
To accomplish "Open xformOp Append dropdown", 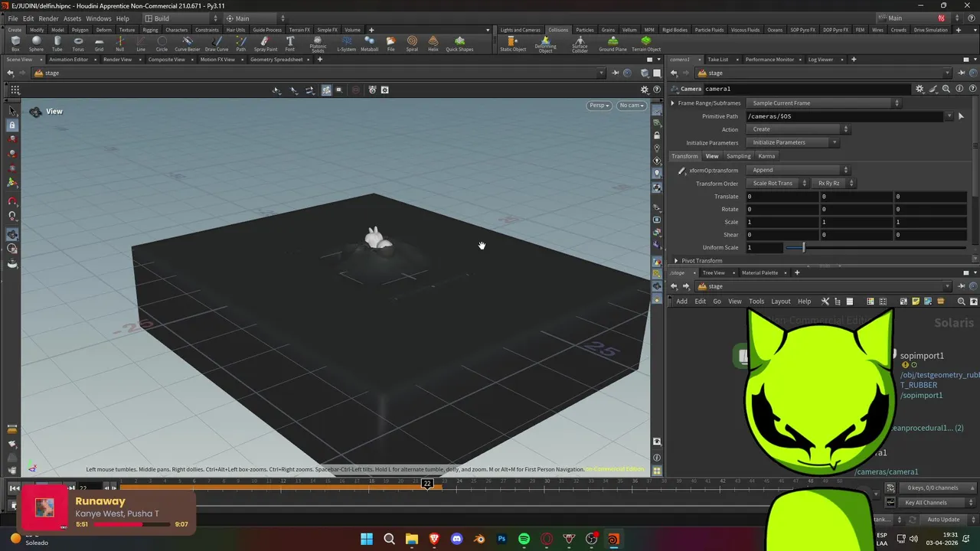I will point(799,170).
